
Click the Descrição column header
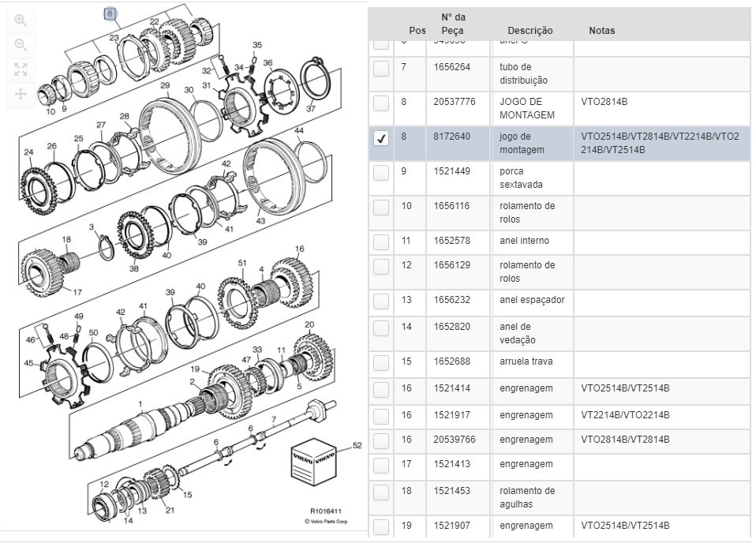pyautogui.click(x=530, y=30)
